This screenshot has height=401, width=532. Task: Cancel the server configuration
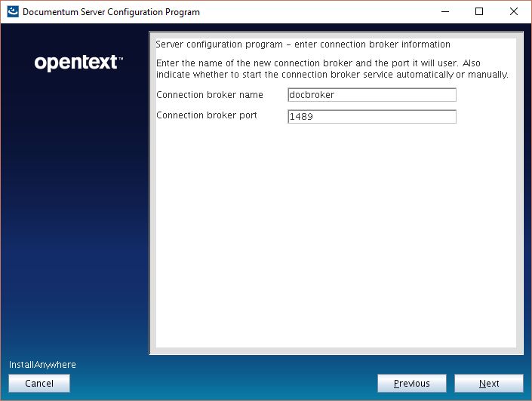pyautogui.click(x=39, y=384)
